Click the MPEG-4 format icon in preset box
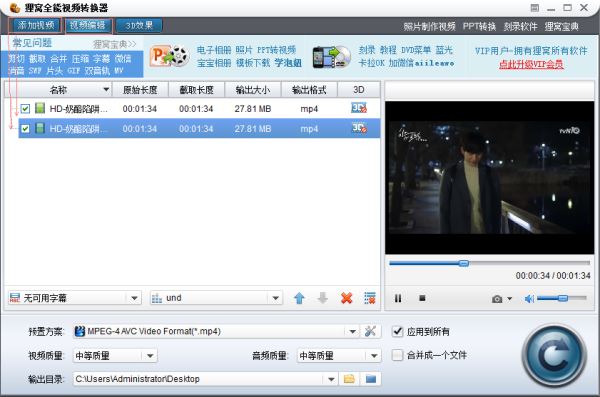The height and width of the screenshot is (397, 600). click(80, 331)
